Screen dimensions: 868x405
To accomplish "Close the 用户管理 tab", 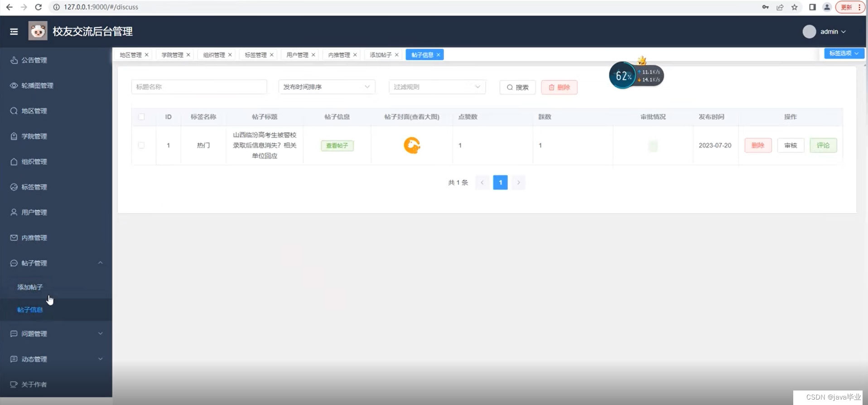I will click(313, 55).
